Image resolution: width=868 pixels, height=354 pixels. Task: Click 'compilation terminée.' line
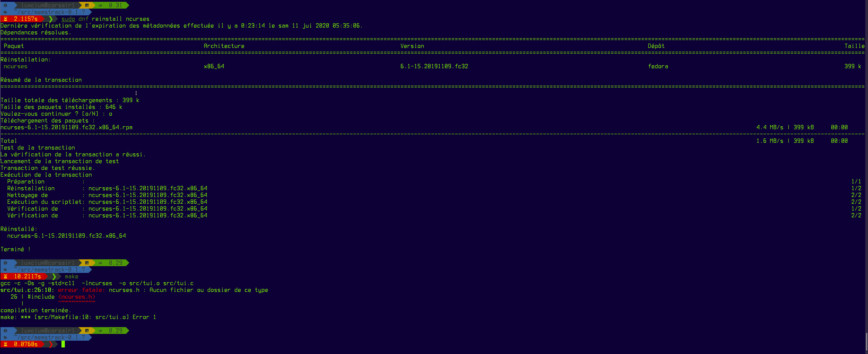(36, 310)
